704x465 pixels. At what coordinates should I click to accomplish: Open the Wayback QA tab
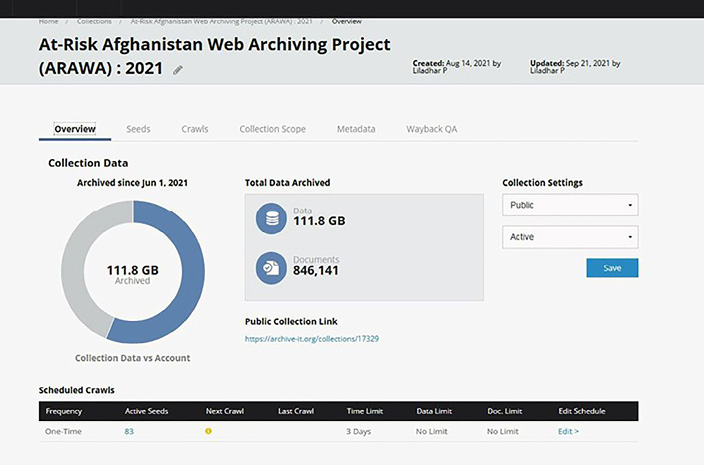(x=432, y=129)
